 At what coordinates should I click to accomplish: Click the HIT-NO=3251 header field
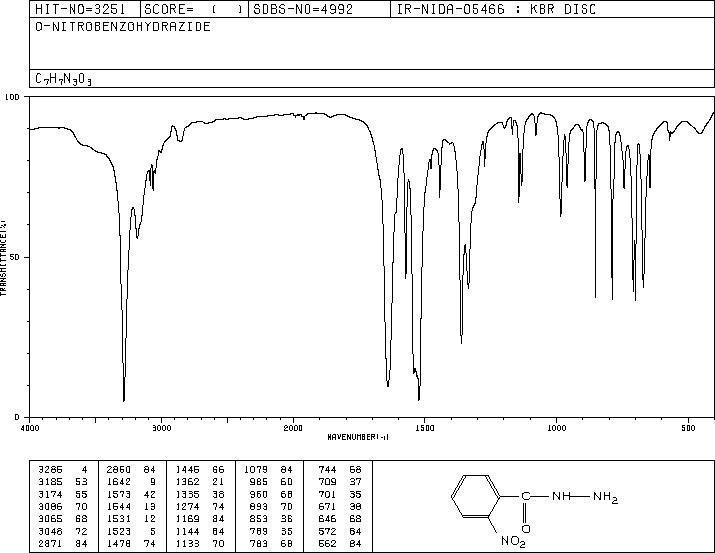pos(80,9)
